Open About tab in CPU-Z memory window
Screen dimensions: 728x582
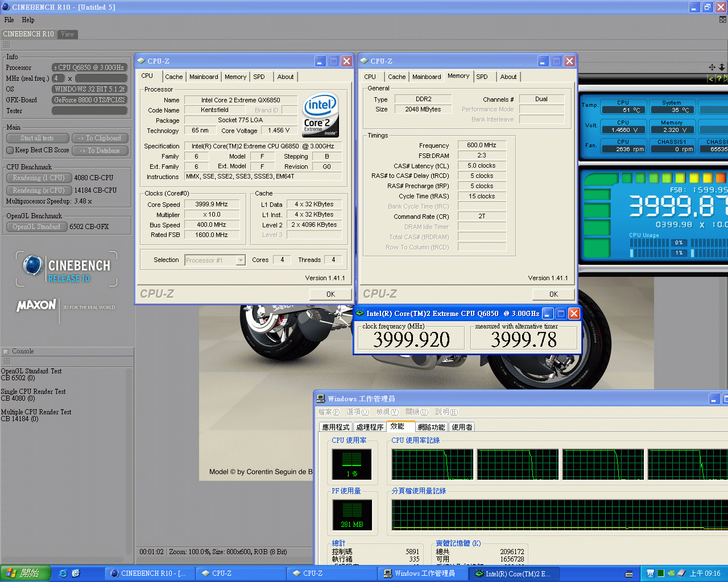(x=508, y=77)
